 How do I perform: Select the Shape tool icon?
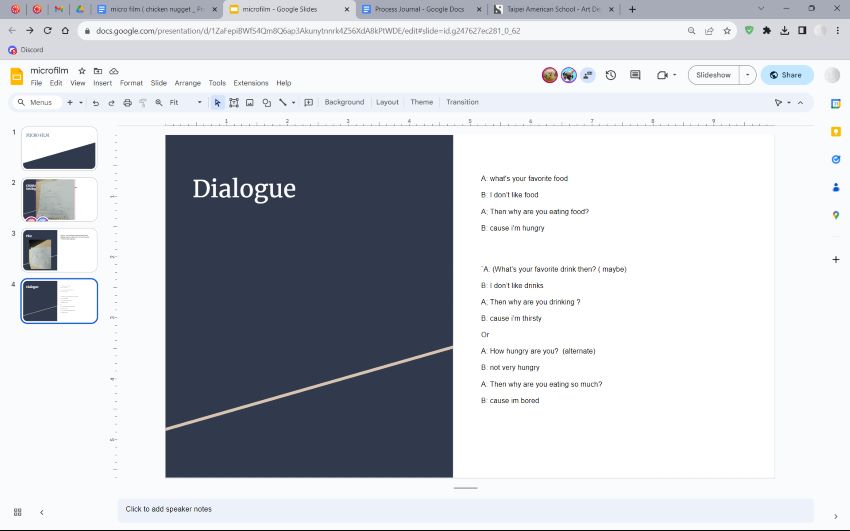266,102
